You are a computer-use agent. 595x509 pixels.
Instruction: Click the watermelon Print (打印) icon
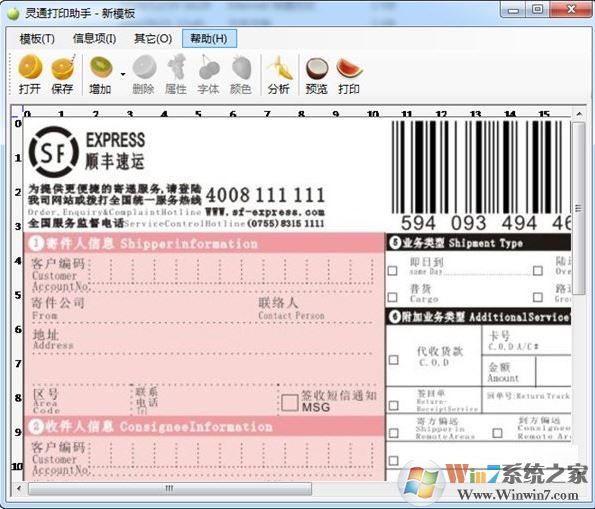click(x=349, y=74)
